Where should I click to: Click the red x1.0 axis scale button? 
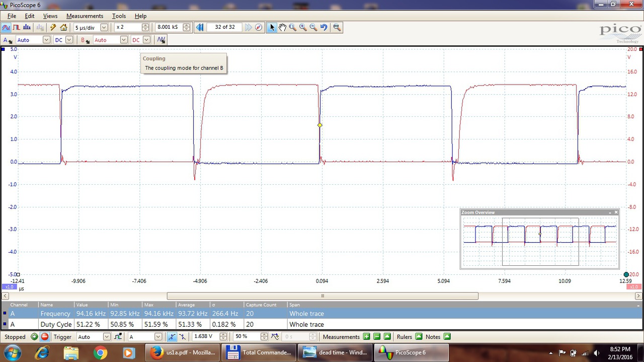coord(634,287)
